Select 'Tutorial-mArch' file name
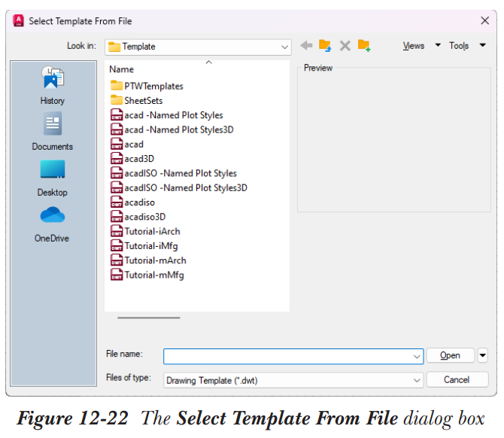This screenshot has width=504, height=438. (x=155, y=260)
